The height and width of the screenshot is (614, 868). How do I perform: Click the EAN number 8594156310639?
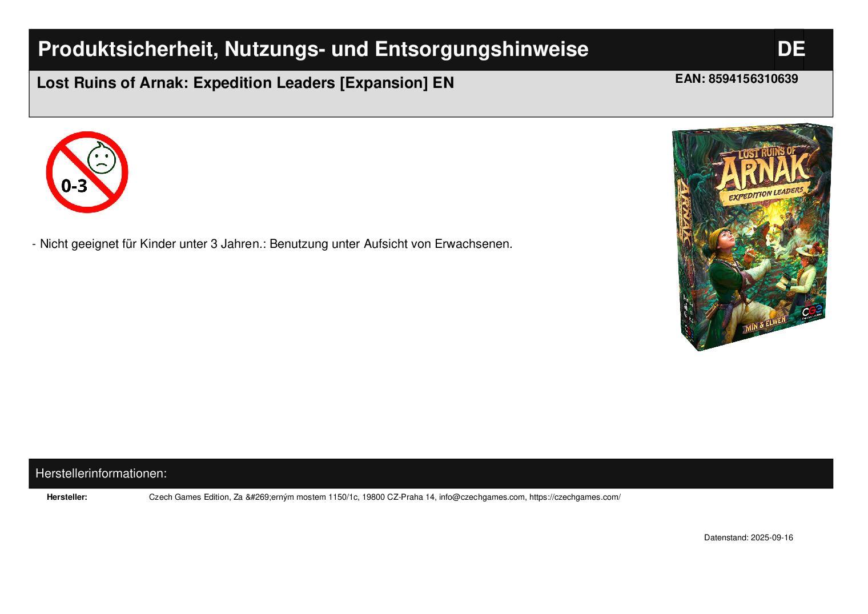[753, 79]
